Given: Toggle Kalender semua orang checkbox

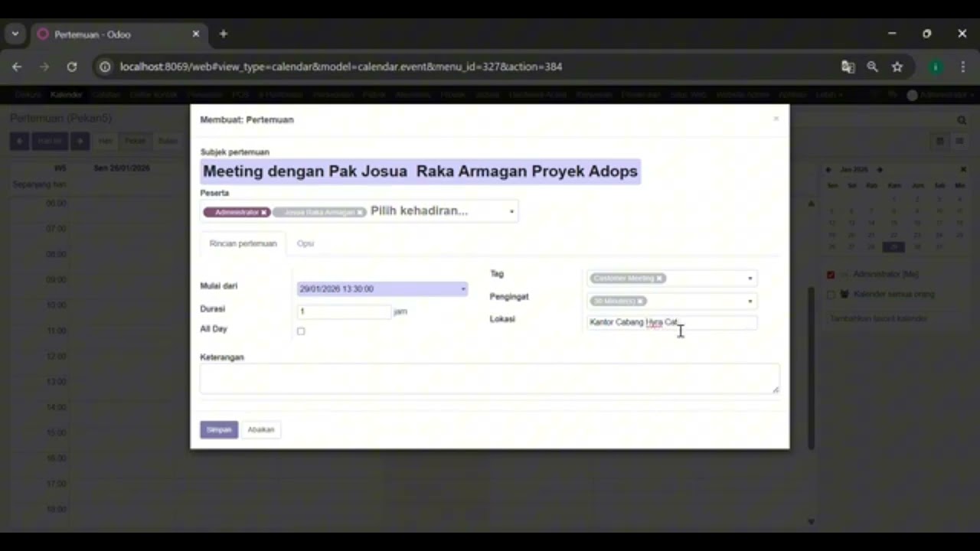Looking at the screenshot, I should (x=831, y=294).
